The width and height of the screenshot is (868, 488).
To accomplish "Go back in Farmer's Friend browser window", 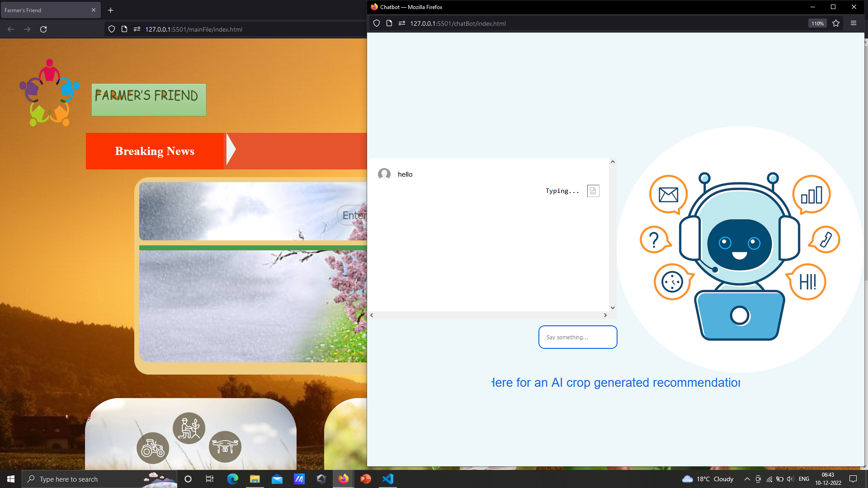I will pyautogui.click(x=11, y=29).
